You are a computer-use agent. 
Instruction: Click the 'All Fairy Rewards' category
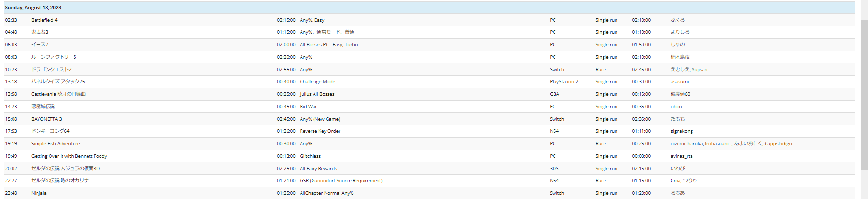pos(318,169)
